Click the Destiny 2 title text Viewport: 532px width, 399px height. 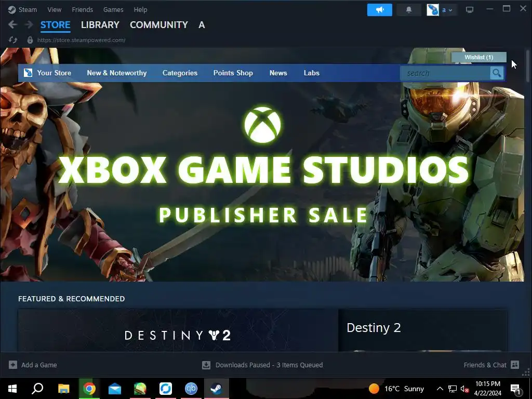point(374,328)
